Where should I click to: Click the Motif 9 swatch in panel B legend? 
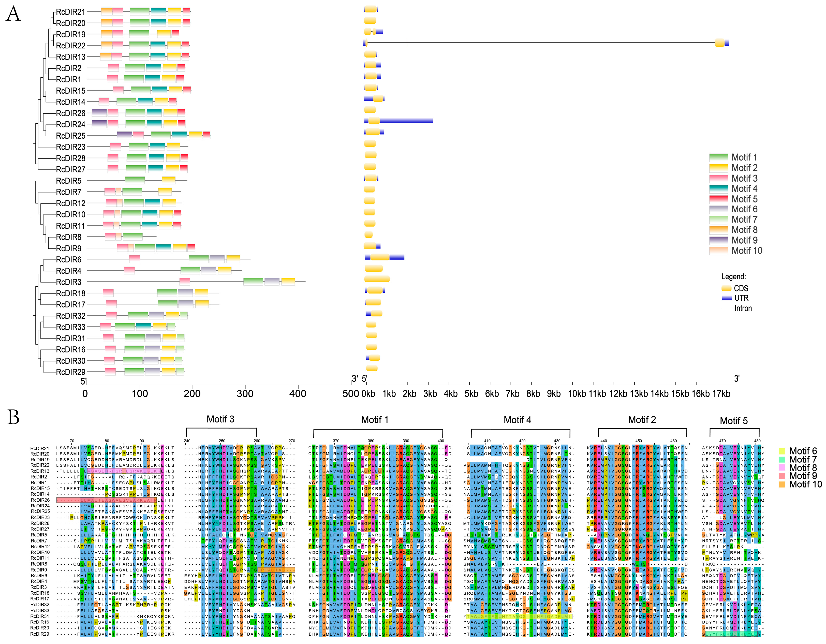(782, 476)
